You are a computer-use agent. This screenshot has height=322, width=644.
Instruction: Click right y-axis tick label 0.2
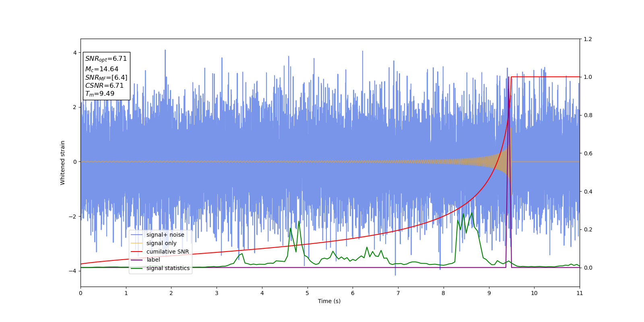coord(588,230)
